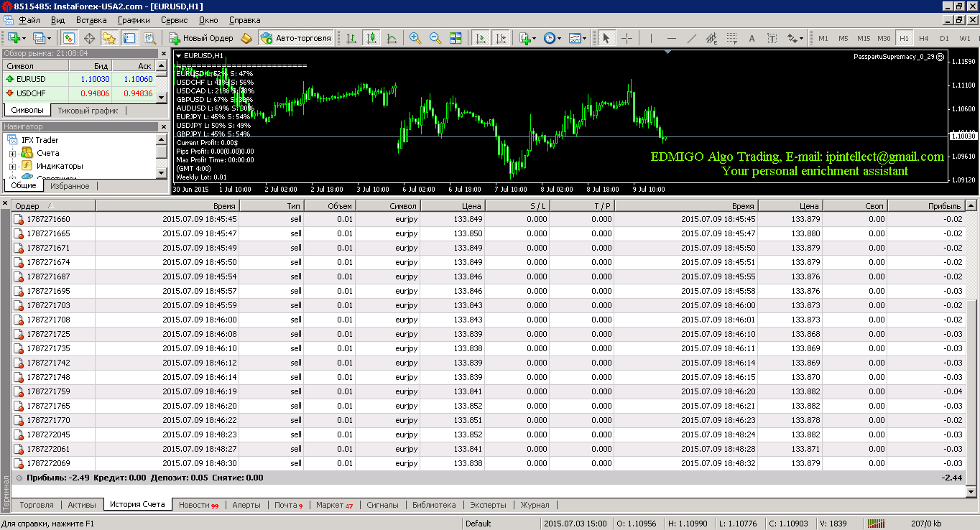The width and height of the screenshot is (980, 530).
Task: Select the H4 timeframe button
Action: 924,38
